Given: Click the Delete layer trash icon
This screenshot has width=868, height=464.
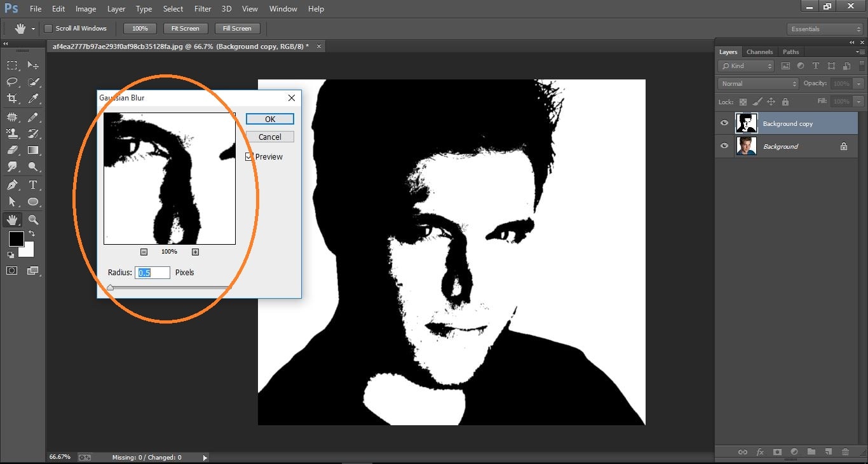Looking at the screenshot, I should (x=844, y=452).
